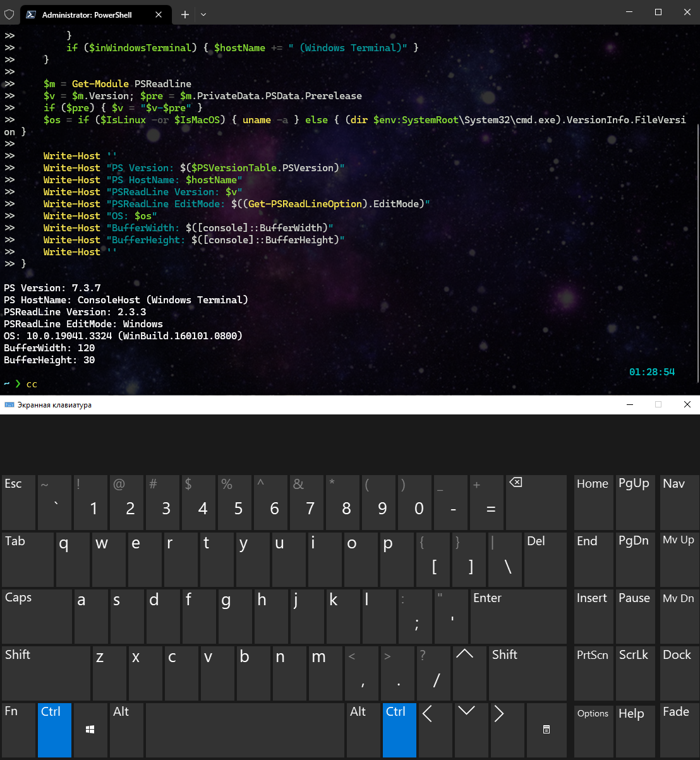
Task: Click the number 5 key
Action: tap(235, 502)
